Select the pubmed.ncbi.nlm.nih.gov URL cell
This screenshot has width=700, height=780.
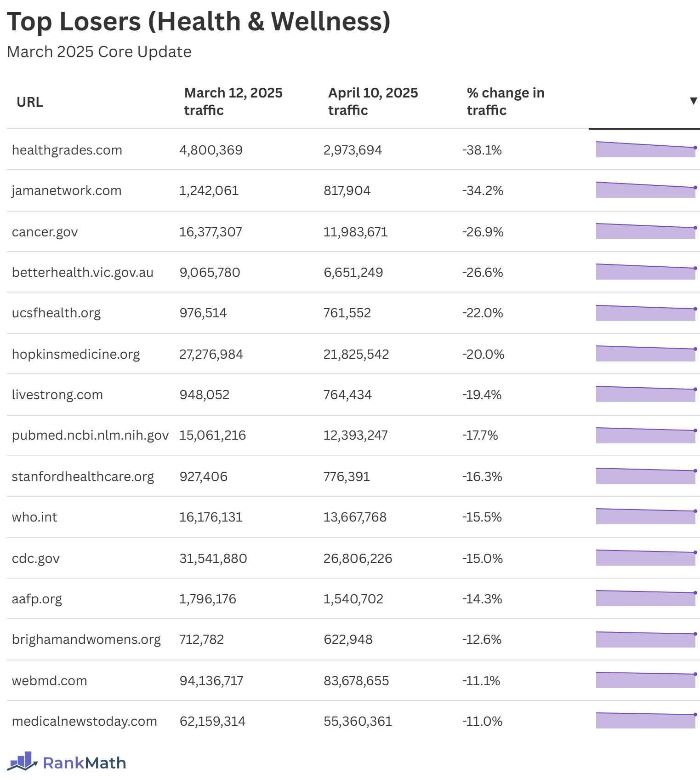click(x=91, y=435)
